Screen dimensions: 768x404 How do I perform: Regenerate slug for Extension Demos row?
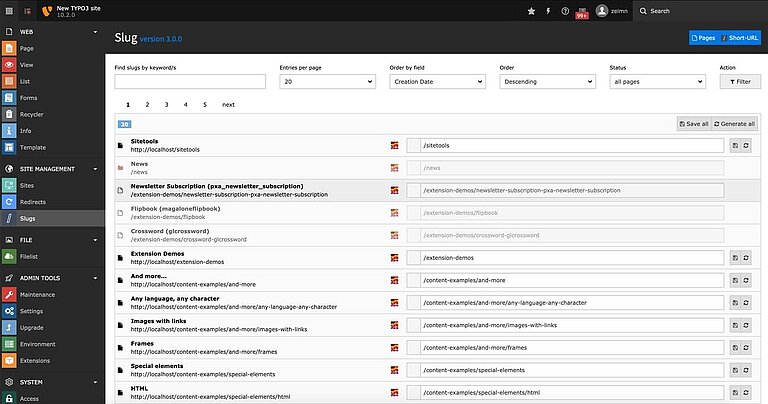pyautogui.click(x=746, y=257)
